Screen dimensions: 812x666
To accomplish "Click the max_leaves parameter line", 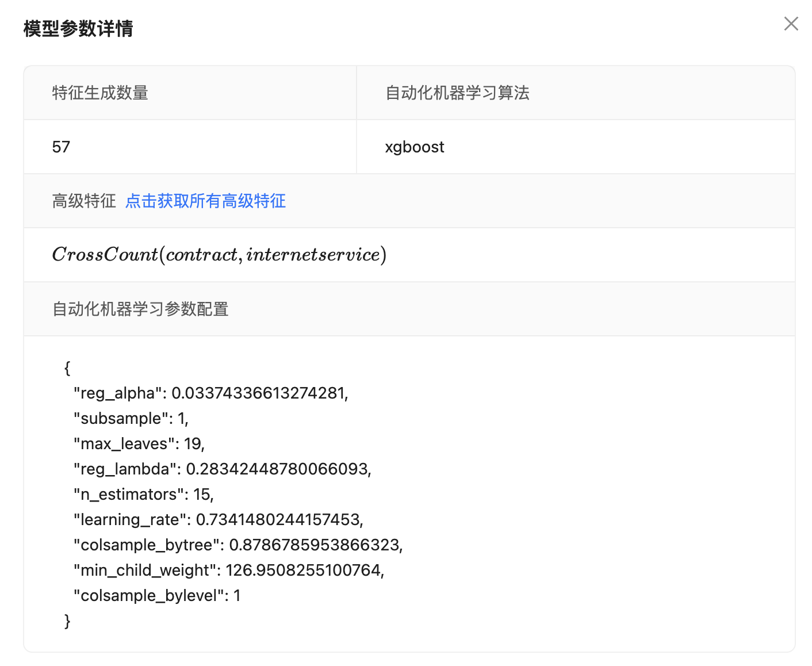I will coord(139,444).
